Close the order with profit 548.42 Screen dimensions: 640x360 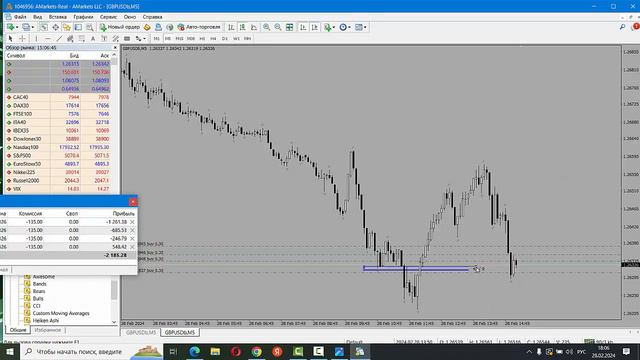[x=132, y=247]
